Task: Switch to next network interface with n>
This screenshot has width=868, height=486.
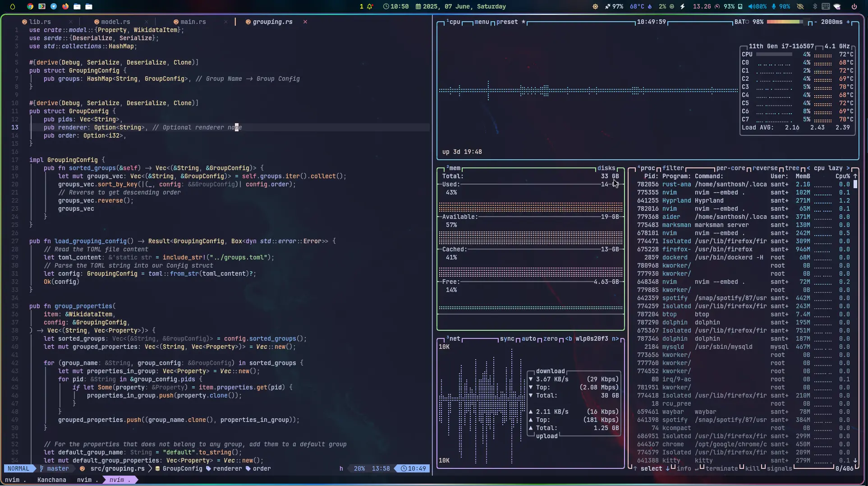Action: point(615,338)
